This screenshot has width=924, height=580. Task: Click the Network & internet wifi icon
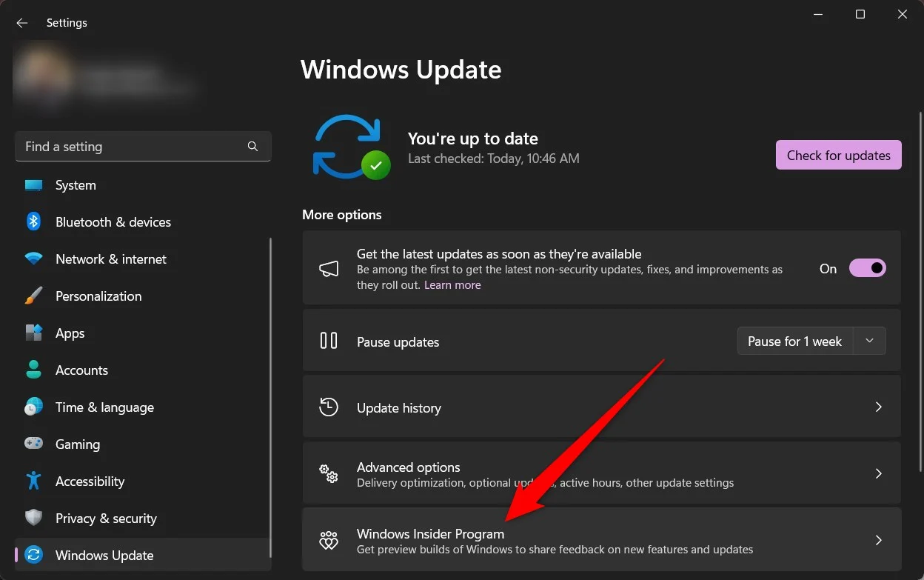click(x=33, y=259)
